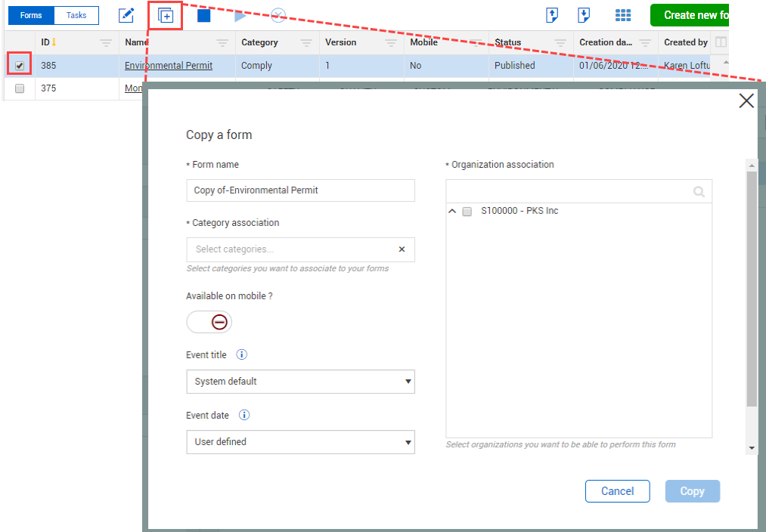The width and height of the screenshot is (766, 532).
Task: Check the checkbox for form 375
Action: click(x=20, y=88)
